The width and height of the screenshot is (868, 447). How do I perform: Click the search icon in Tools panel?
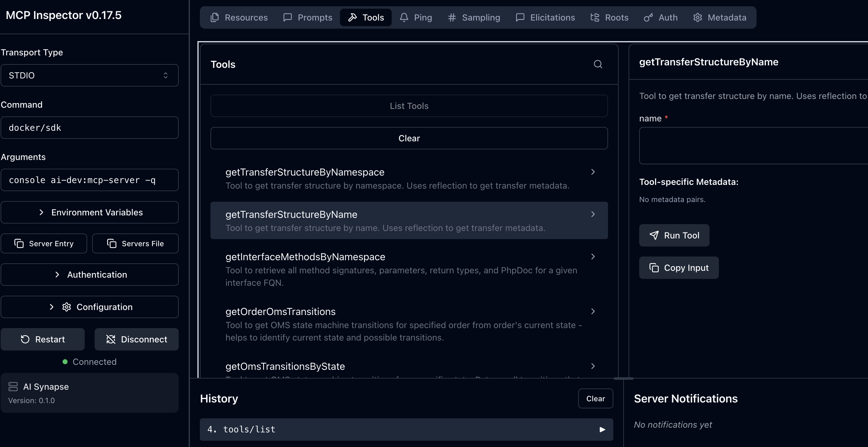(598, 64)
